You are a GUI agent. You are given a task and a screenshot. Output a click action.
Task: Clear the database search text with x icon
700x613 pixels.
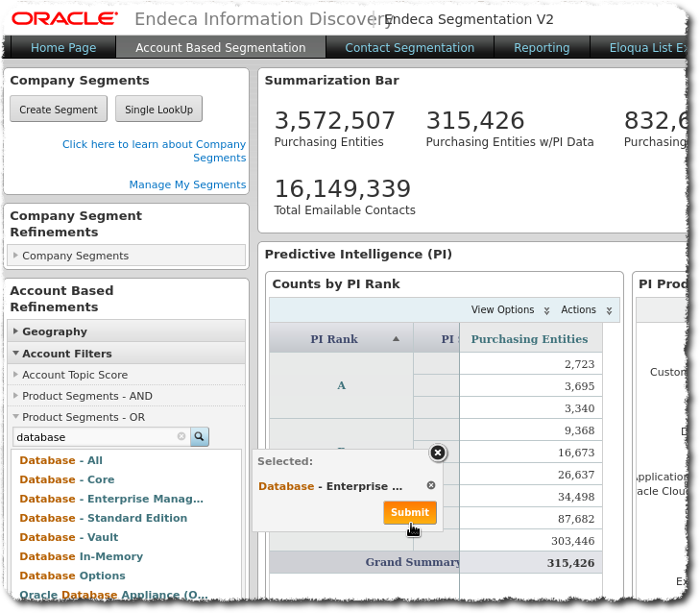pos(181,437)
